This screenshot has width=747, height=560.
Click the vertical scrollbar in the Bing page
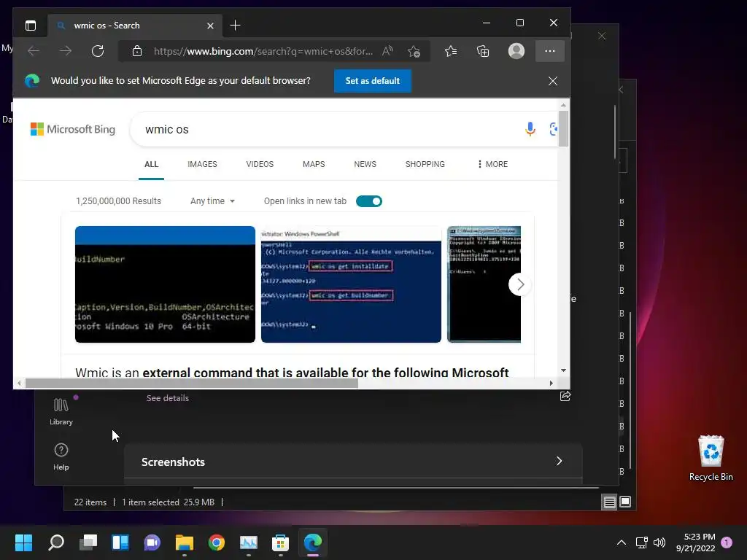[x=563, y=128]
